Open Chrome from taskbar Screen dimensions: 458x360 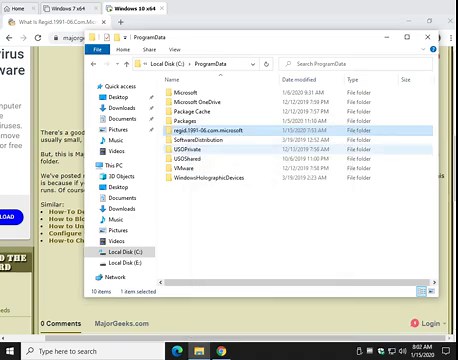221,351
